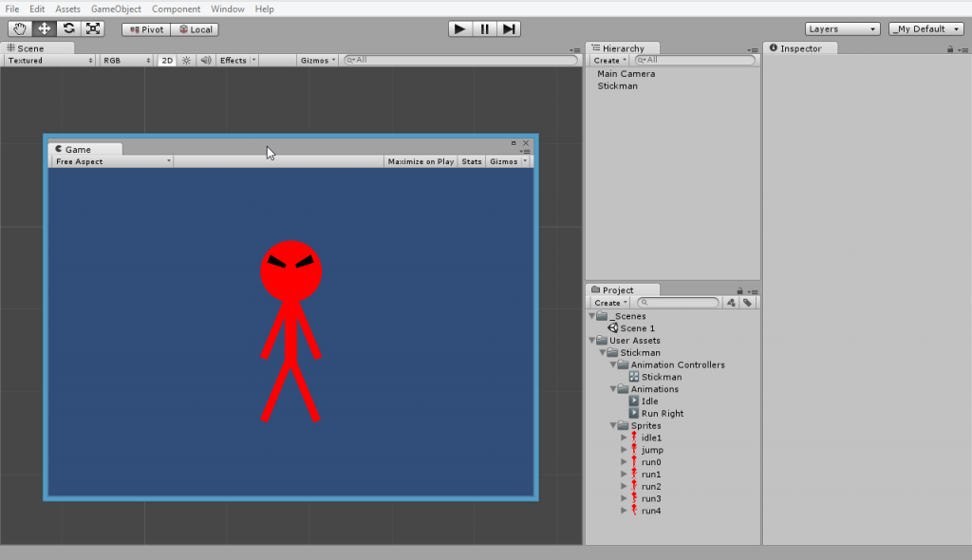
Task: Select Stickman in the Hierarchy
Action: click(617, 85)
